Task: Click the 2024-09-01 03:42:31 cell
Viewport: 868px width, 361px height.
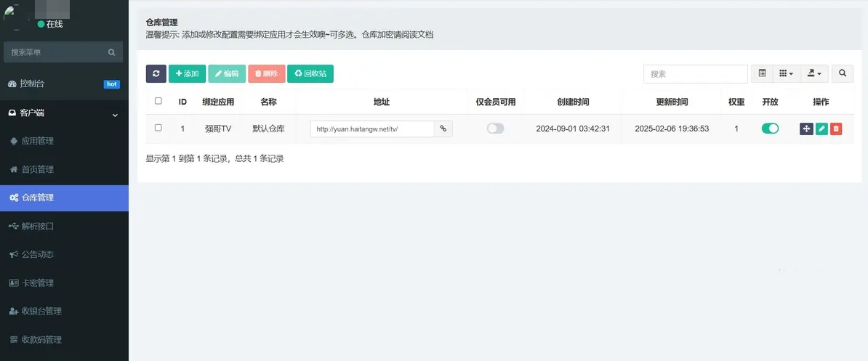Action: click(x=573, y=129)
